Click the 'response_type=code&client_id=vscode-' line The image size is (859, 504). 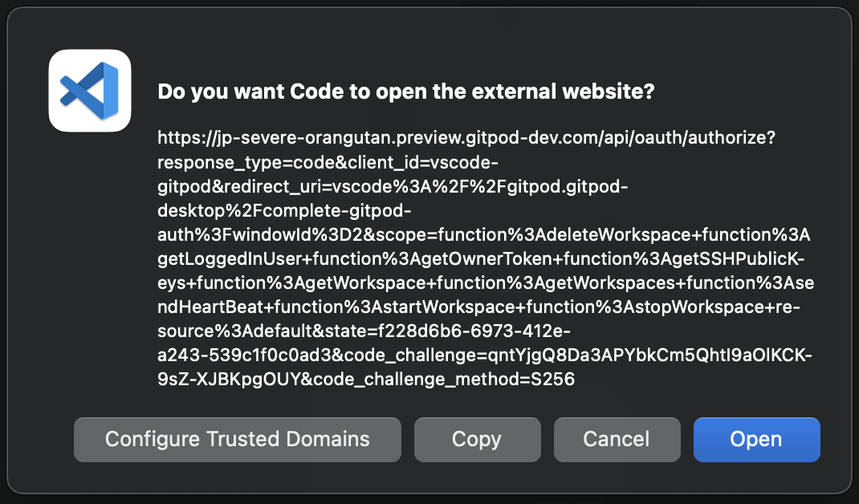coord(328,162)
